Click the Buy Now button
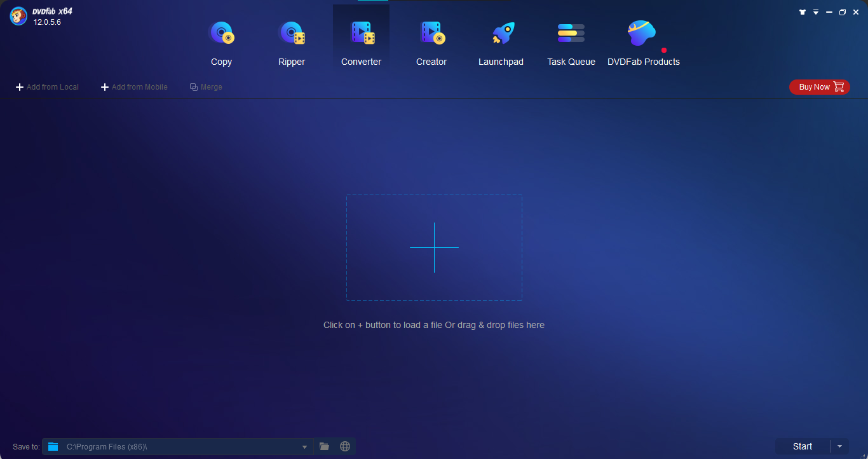Image resolution: width=868 pixels, height=459 pixels. (820, 87)
